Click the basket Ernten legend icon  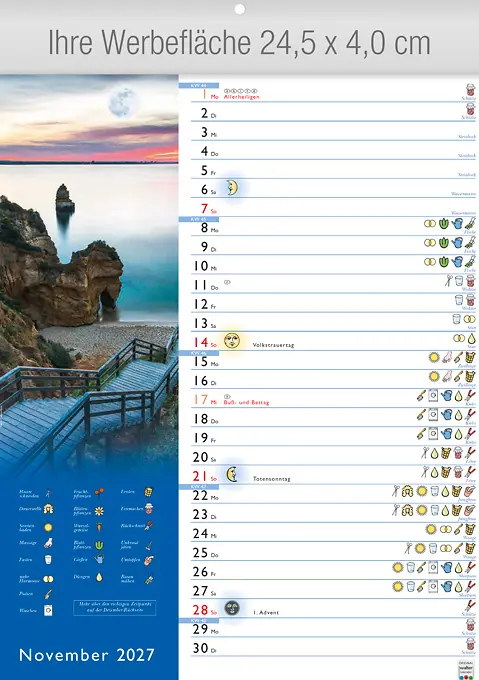pos(149,492)
